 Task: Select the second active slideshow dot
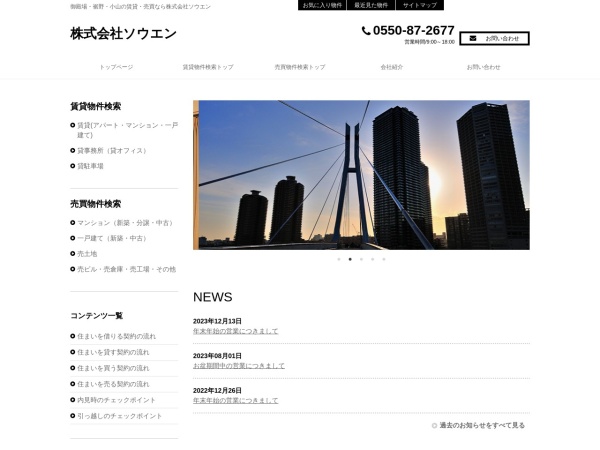[350, 259]
